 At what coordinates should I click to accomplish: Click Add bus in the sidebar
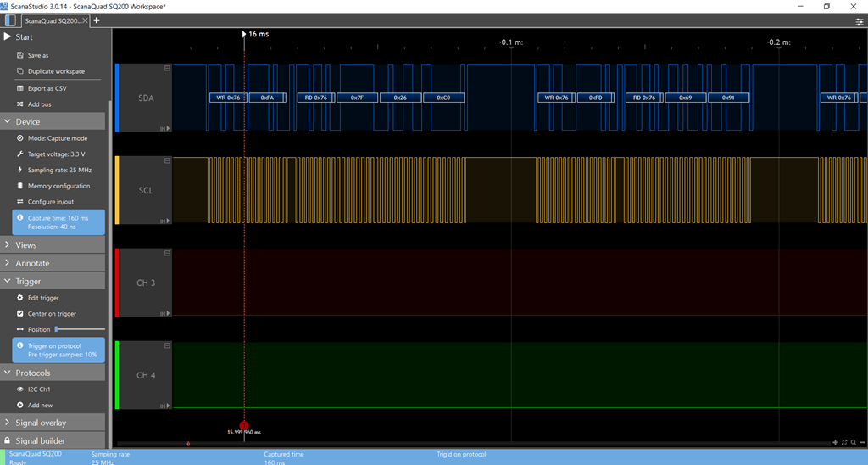pos(39,104)
